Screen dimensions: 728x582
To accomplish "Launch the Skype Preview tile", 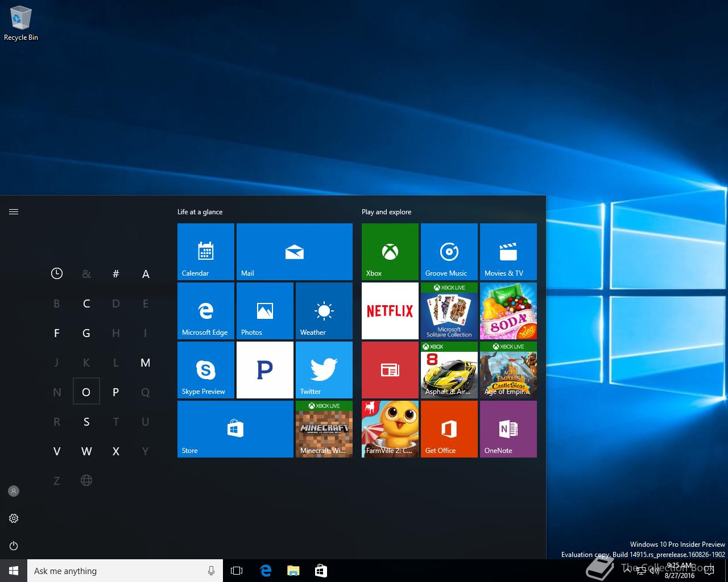I will [x=206, y=369].
